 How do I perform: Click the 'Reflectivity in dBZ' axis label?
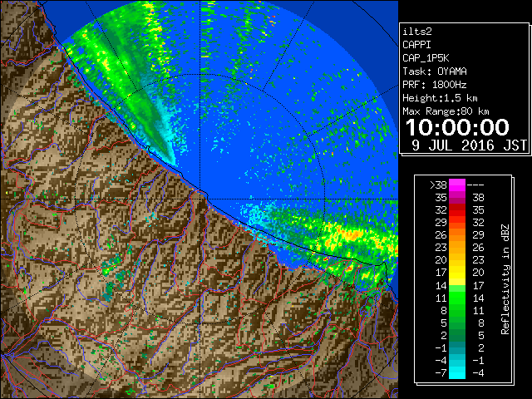[x=505, y=279]
